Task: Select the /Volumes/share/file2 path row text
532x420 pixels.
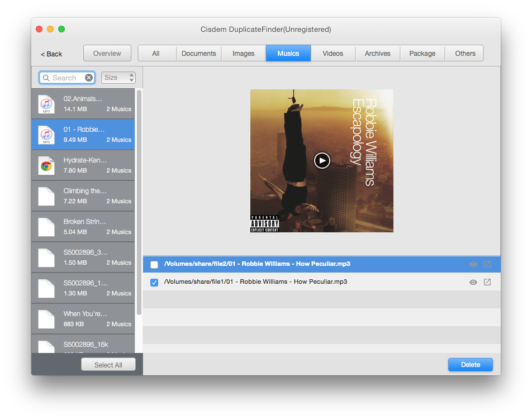Action: point(257,264)
